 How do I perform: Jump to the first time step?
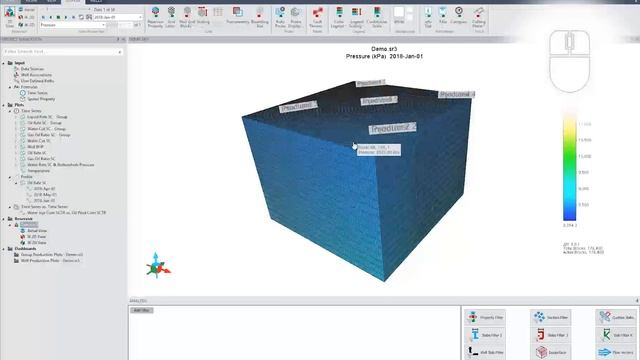click(x=43, y=17)
